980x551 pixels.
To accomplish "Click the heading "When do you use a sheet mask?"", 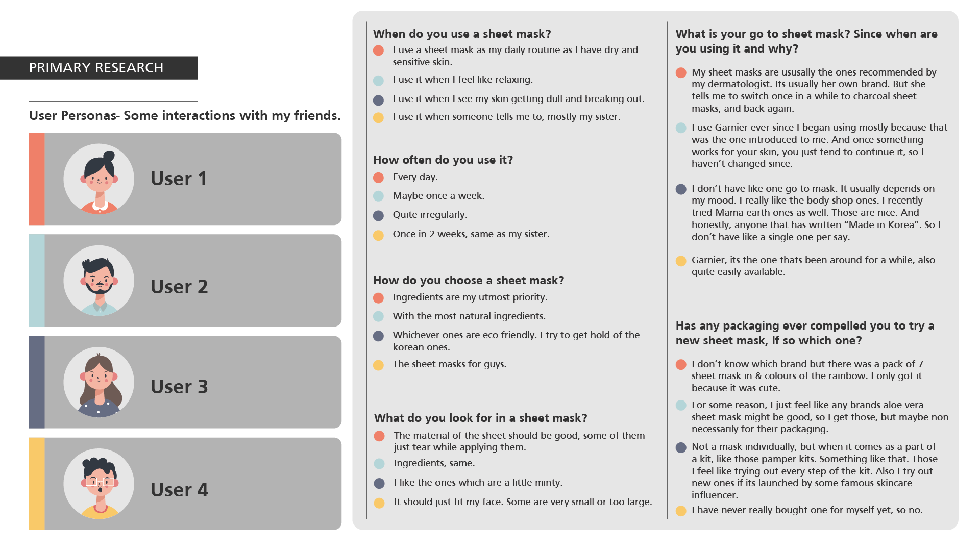I will click(462, 34).
